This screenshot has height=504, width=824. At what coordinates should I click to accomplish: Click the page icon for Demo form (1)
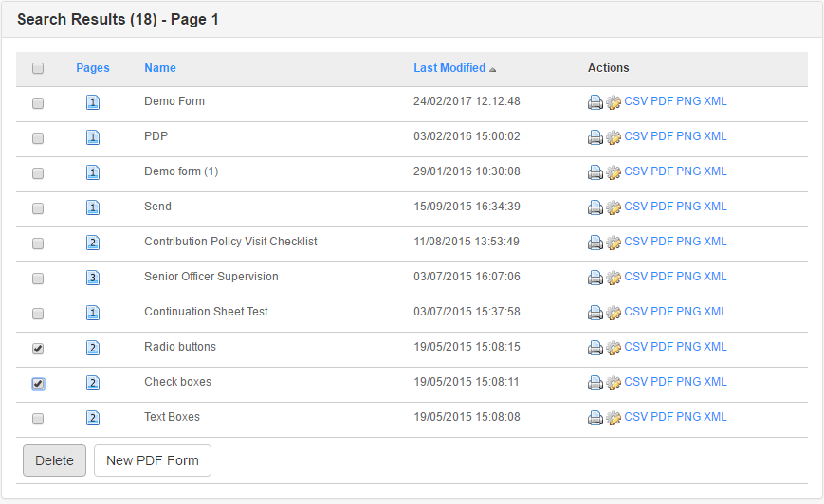pyautogui.click(x=93, y=172)
